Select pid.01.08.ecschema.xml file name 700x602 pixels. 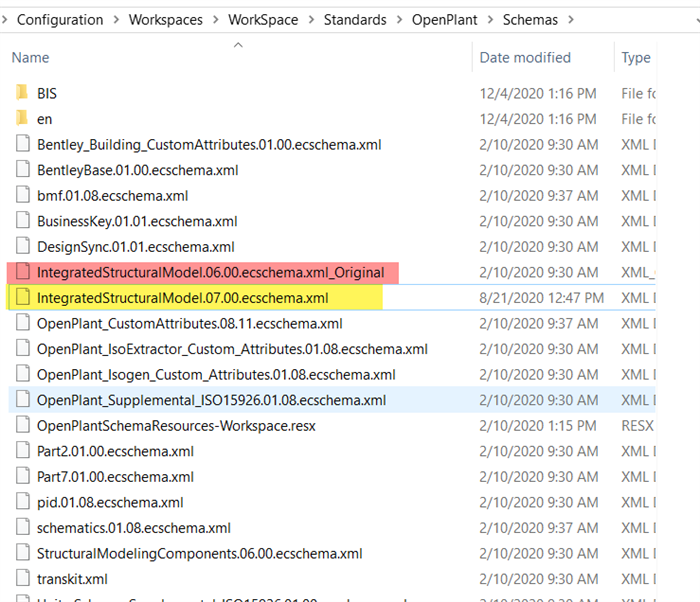(x=110, y=502)
